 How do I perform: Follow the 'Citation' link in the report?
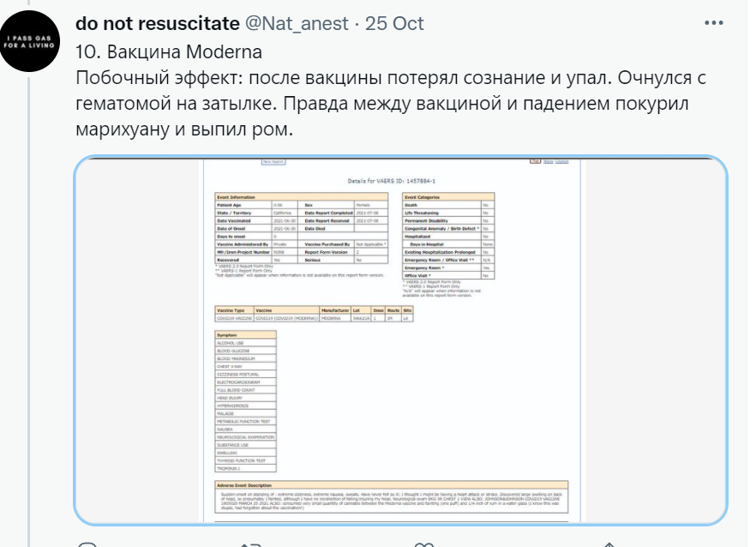click(x=563, y=160)
